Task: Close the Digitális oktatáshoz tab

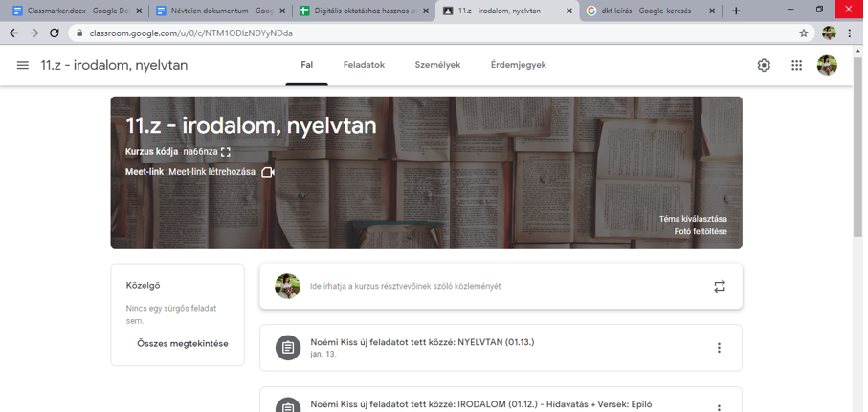Action: 426,11
